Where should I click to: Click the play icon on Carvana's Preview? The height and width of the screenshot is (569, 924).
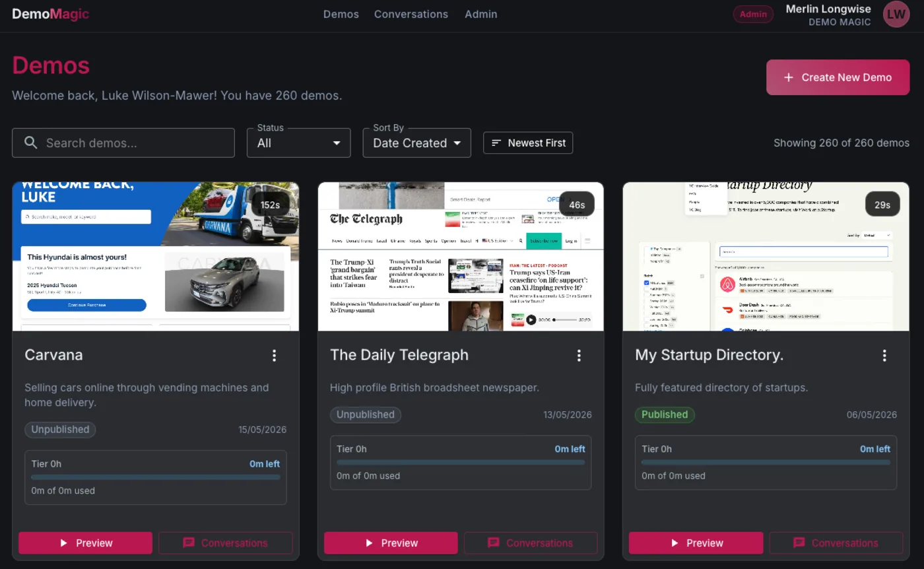point(64,543)
